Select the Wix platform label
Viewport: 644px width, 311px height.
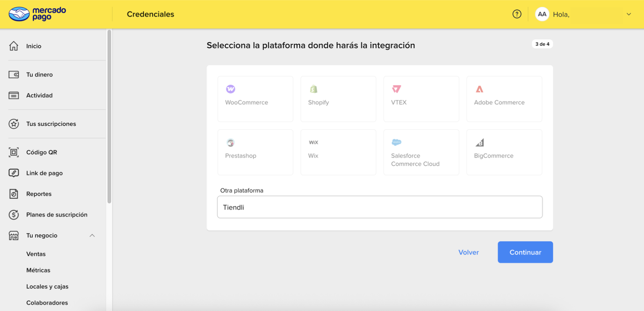(313, 155)
